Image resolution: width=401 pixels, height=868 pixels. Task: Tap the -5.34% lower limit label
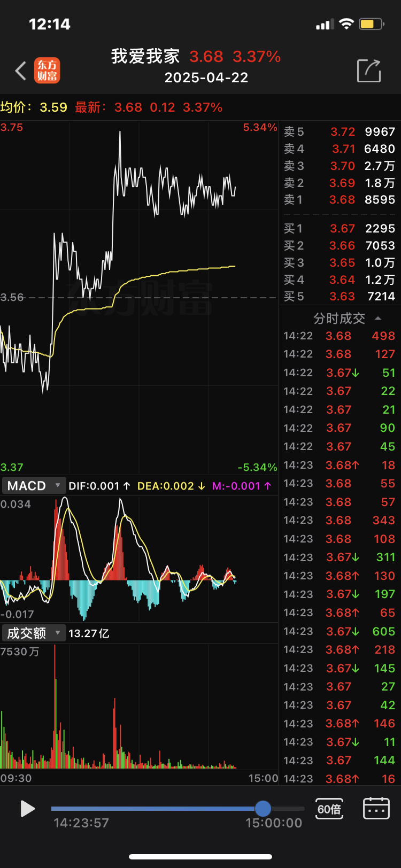coord(257,467)
